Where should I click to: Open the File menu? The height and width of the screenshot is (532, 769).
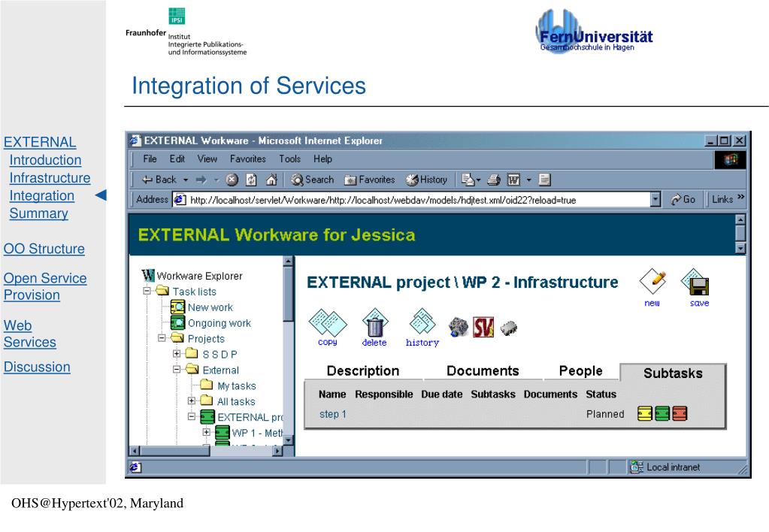click(x=150, y=159)
